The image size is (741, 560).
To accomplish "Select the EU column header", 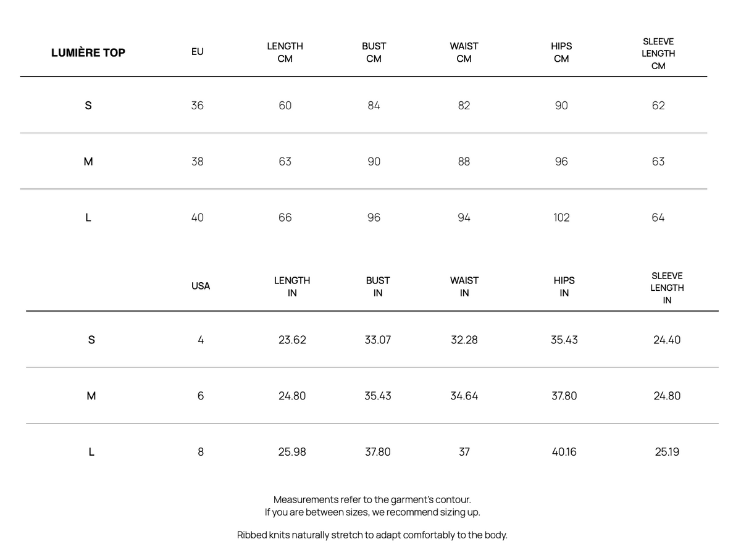I will pyautogui.click(x=197, y=52).
